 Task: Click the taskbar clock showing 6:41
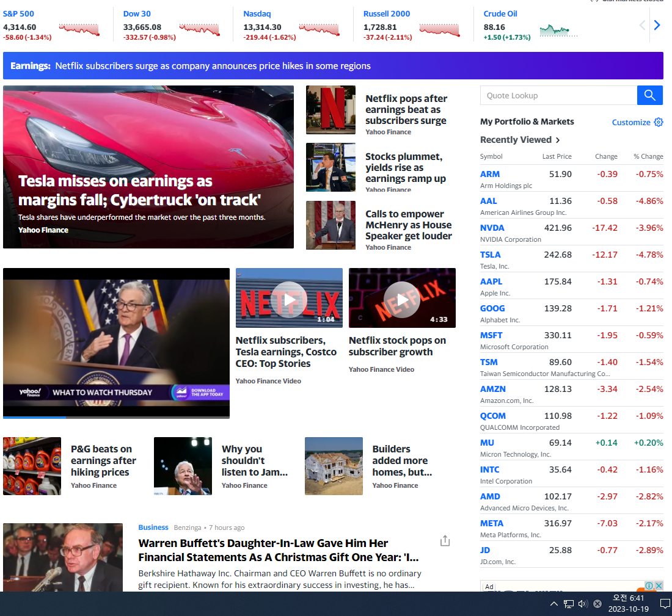(628, 603)
